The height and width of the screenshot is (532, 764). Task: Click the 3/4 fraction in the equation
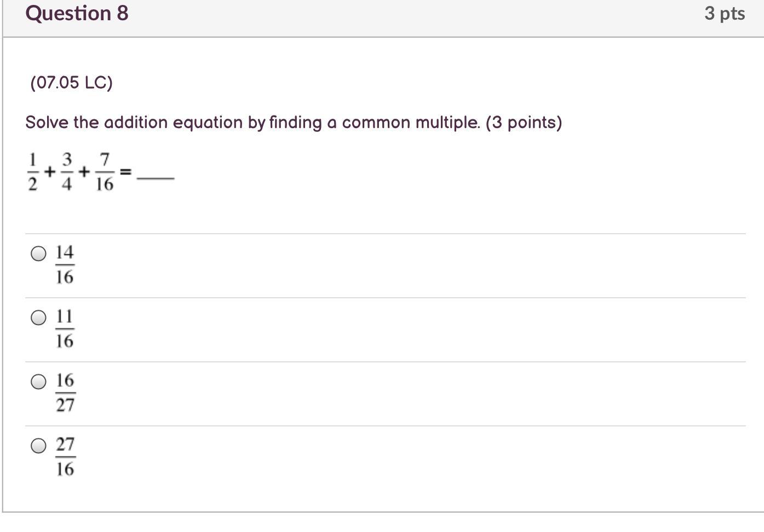(x=67, y=172)
